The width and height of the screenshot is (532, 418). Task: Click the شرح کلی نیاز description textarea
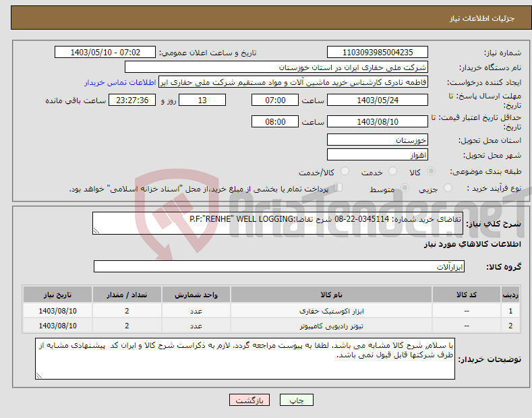tap(278, 223)
